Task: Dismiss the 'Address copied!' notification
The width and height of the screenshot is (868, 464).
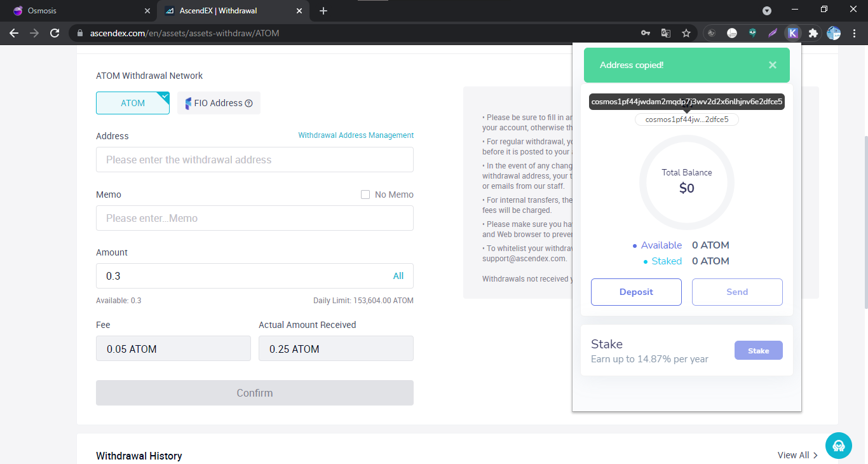Action: [x=772, y=65]
